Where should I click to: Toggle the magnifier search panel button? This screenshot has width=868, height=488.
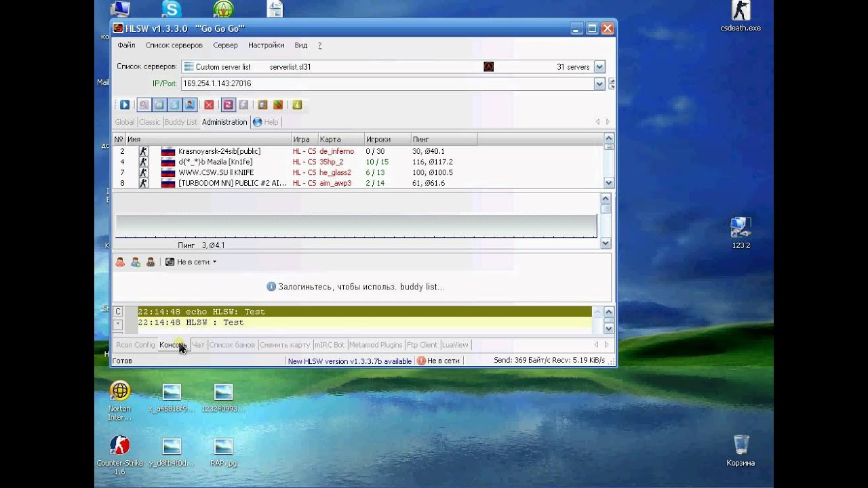point(144,105)
